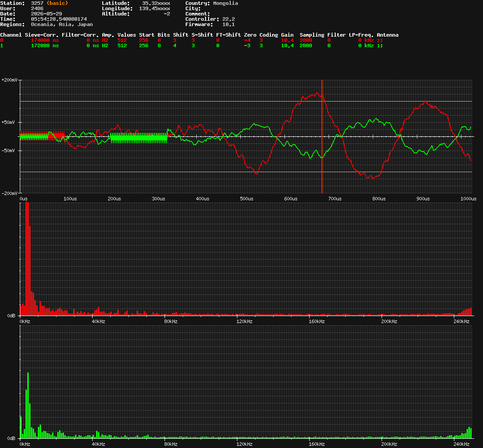The width and height of the screenshot is (483, 448).
Task: Click the 300us time axis label
Action: [158, 199]
